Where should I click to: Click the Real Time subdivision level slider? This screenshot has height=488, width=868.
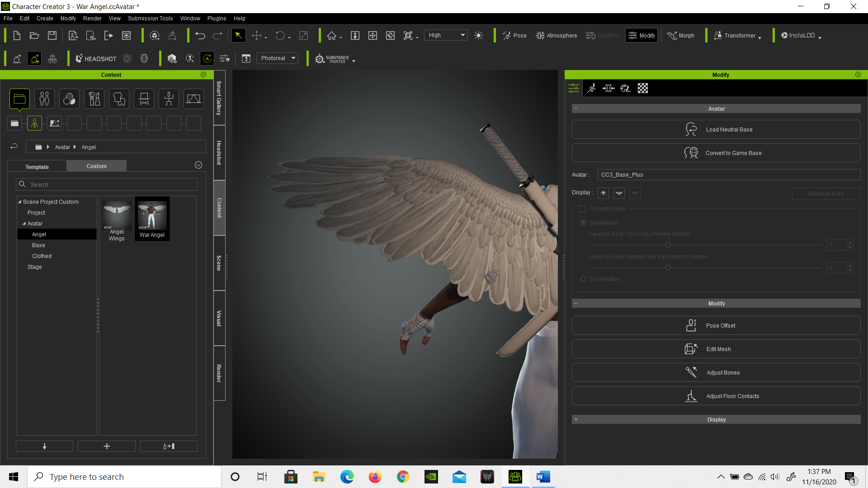coord(705,245)
